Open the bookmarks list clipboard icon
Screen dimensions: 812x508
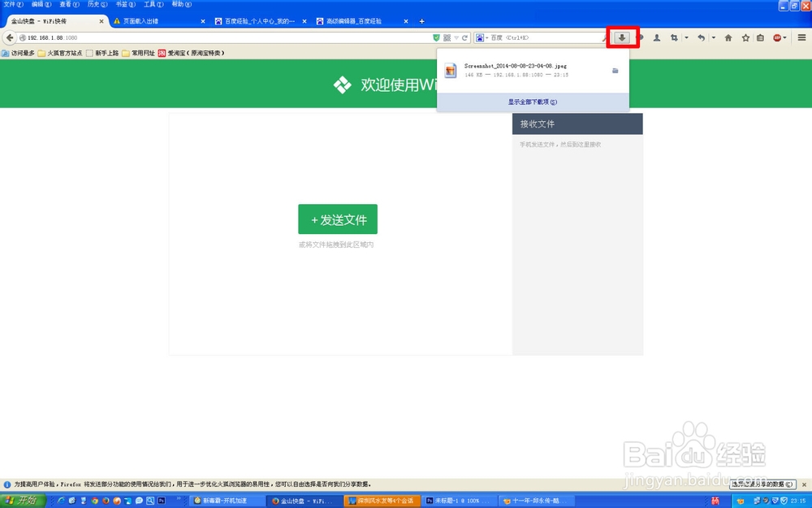pyautogui.click(x=760, y=38)
